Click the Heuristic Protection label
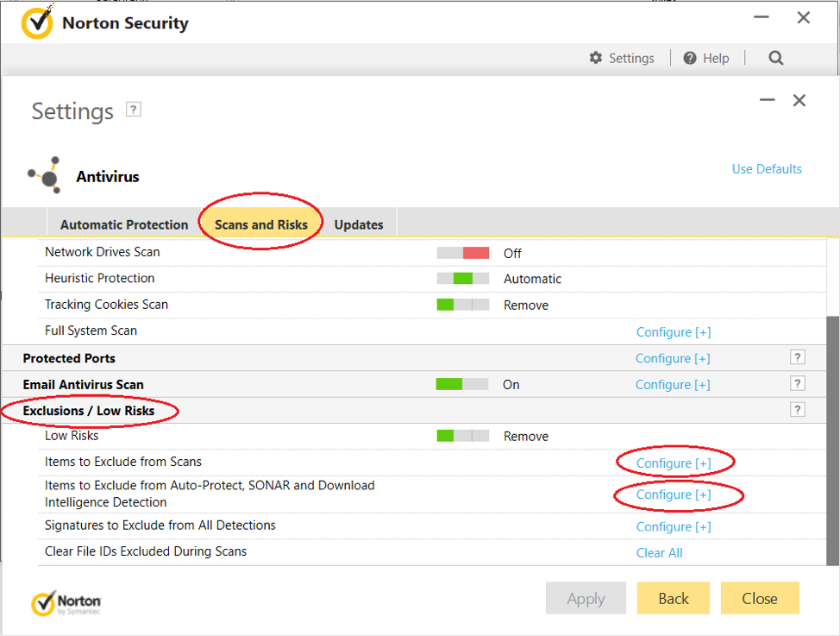Viewport: 840px width, 636px height. pos(100,279)
